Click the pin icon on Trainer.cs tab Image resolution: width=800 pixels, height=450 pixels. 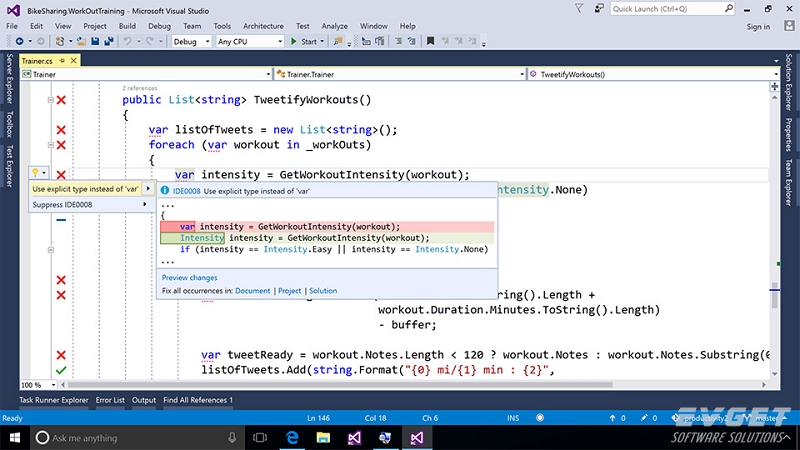[62, 61]
